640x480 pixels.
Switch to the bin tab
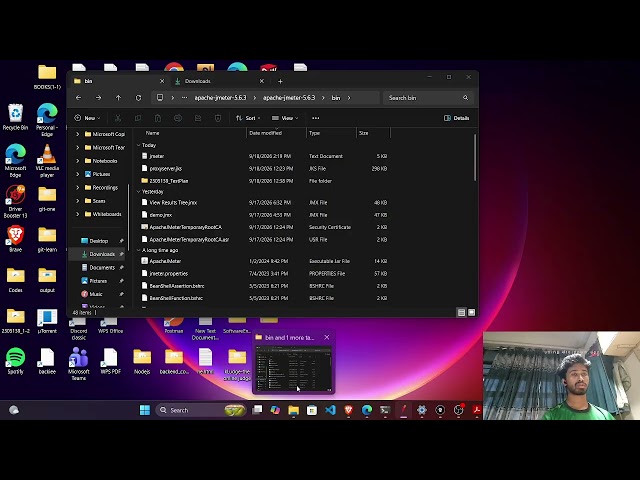(118, 81)
